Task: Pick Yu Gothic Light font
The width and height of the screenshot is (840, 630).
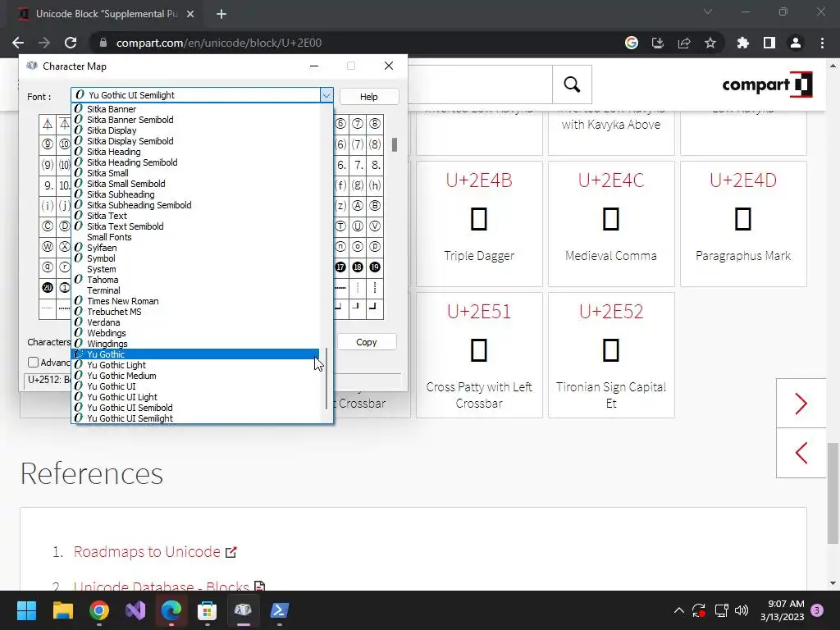Action: [x=195, y=365]
